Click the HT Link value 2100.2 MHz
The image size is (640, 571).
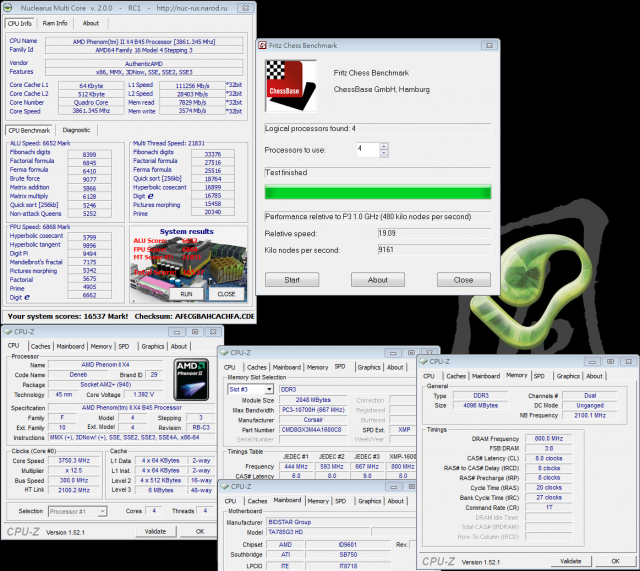click(74, 490)
